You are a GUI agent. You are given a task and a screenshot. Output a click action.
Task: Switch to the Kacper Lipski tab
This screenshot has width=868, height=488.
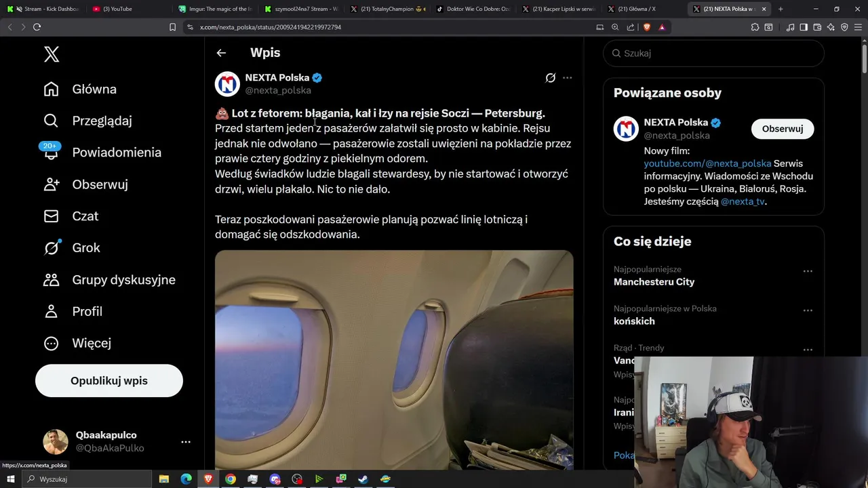pyautogui.click(x=559, y=9)
